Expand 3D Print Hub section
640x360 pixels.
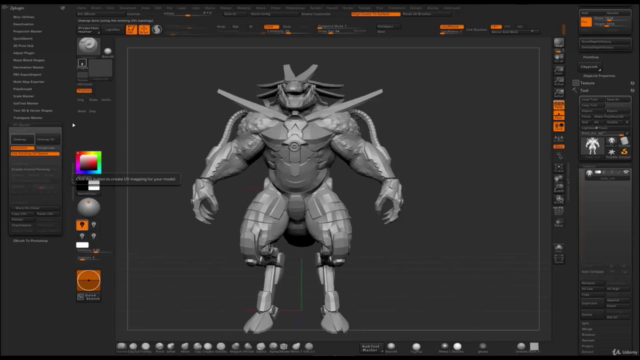(x=23, y=46)
